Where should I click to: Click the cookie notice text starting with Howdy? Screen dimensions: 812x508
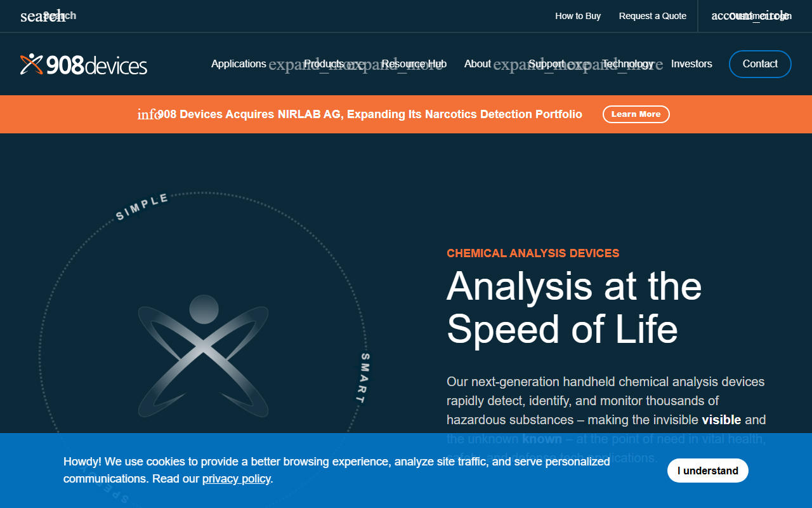tap(337, 470)
